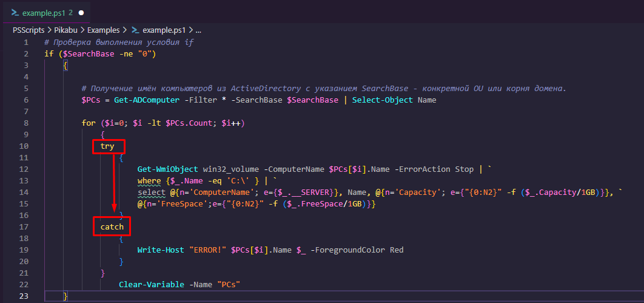Select line number 10 in the gutter
The image size is (644, 303).
coord(24,146)
